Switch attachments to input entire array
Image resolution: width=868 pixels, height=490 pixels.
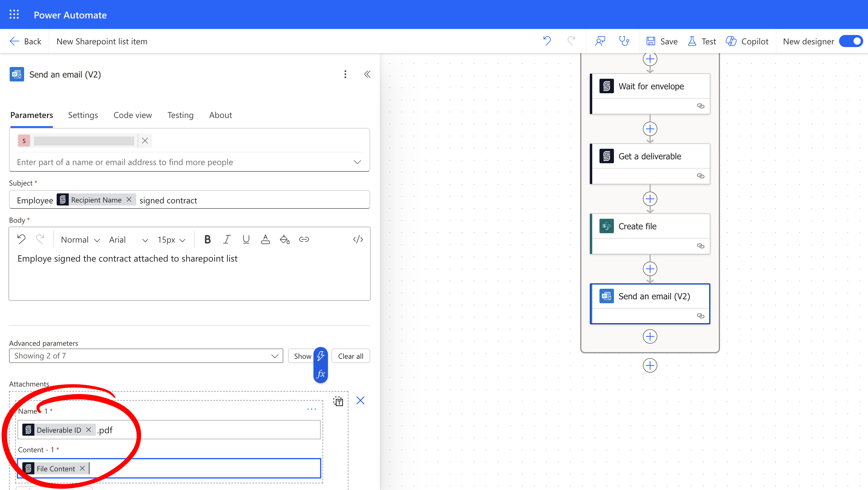338,401
